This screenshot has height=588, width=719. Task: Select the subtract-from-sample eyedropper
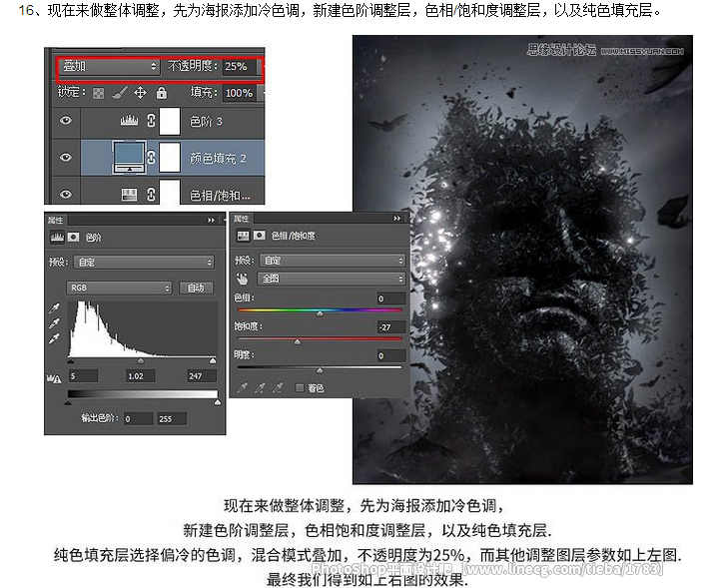pos(277,388)
